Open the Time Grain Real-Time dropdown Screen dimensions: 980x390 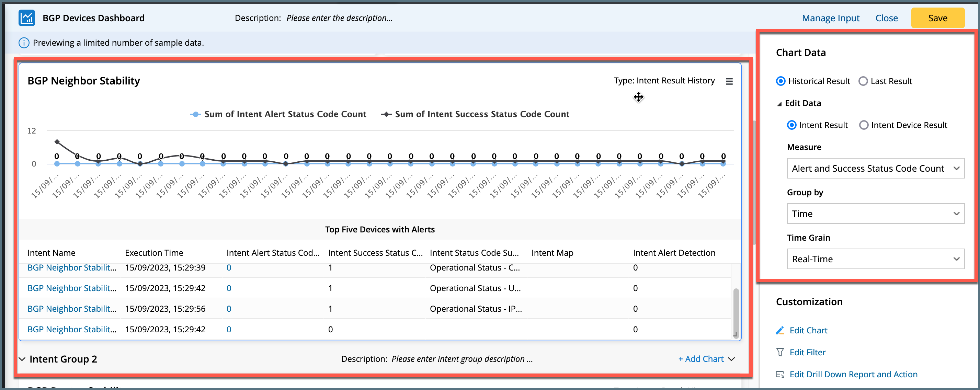875,259
